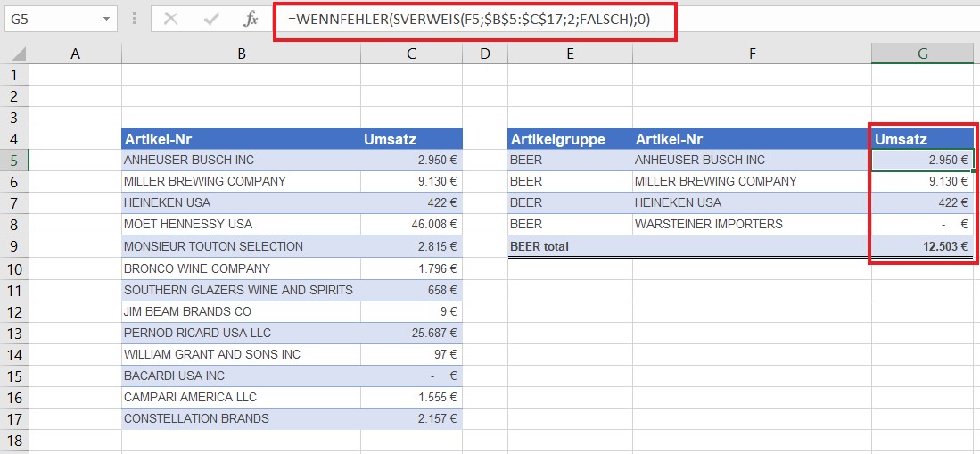Select column C header

tap(411, 54)
